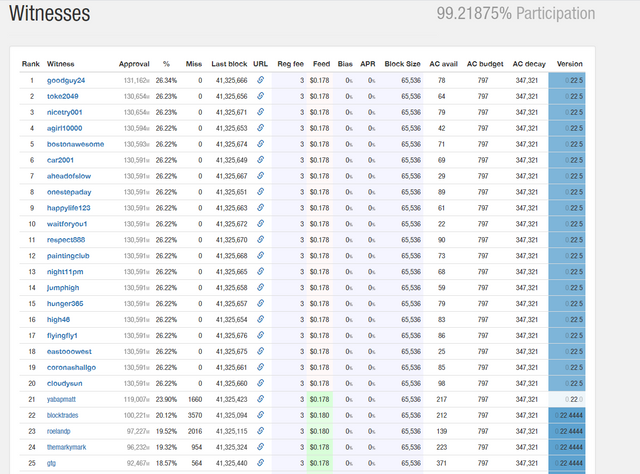Image resolution: width=640 pixels, height=474 pixels.
Task: Click the Approval column header
Action: click(134, 64)
